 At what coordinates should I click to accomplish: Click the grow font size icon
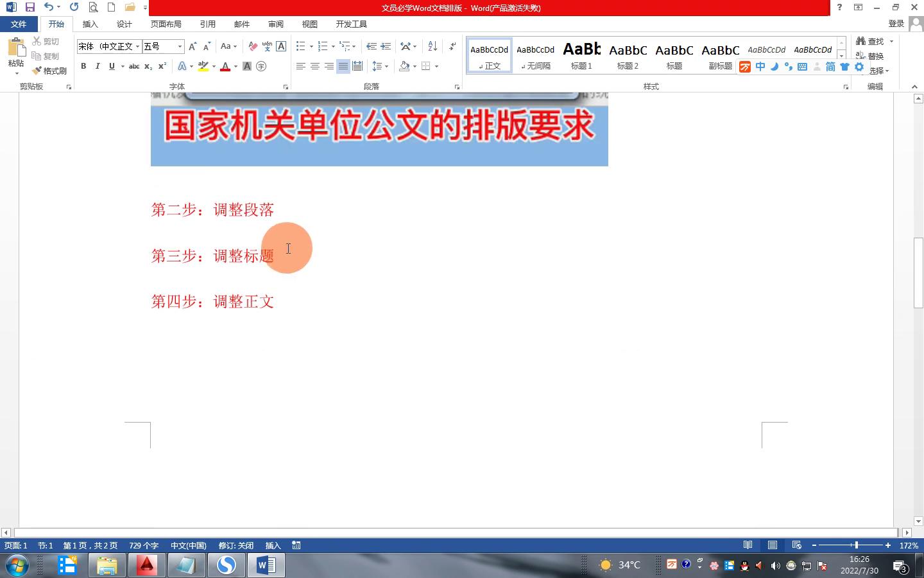click(x=192, y=46)
